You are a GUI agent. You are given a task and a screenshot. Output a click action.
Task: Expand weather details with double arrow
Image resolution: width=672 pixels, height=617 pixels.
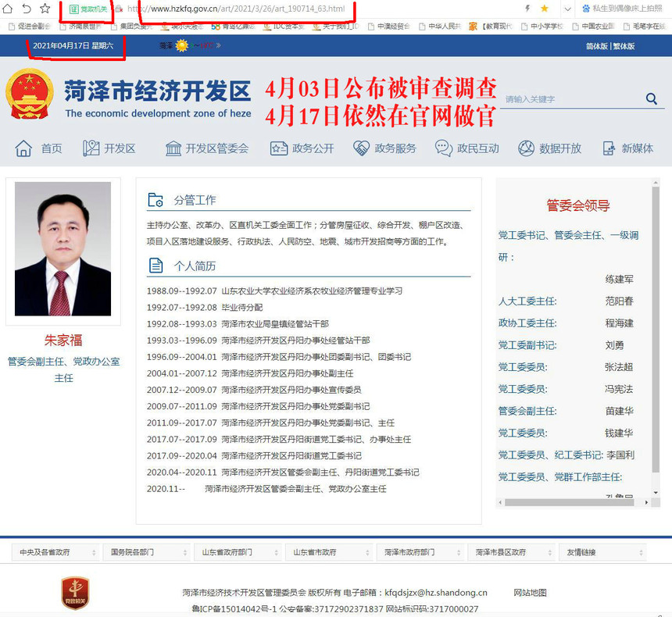(x=219, y=45)
